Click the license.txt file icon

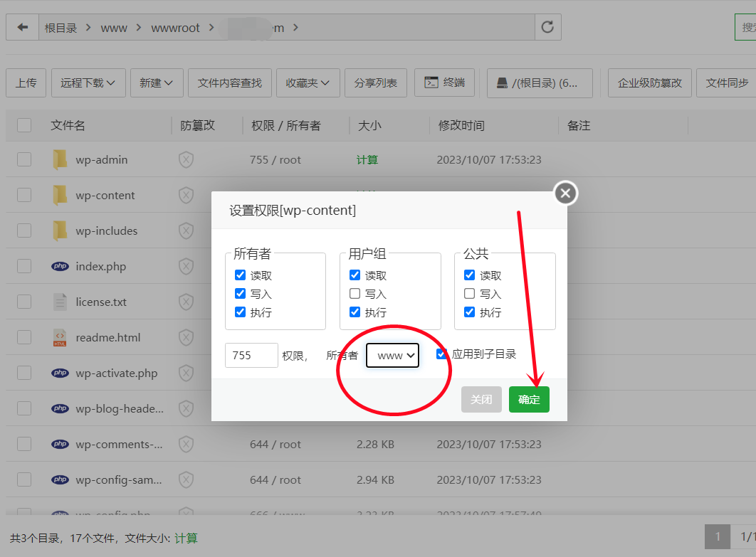click(61, 302)
